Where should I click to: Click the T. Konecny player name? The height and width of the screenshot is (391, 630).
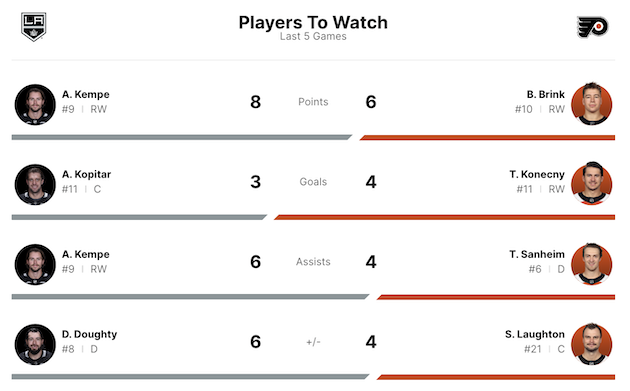click(x=537, y=174)
